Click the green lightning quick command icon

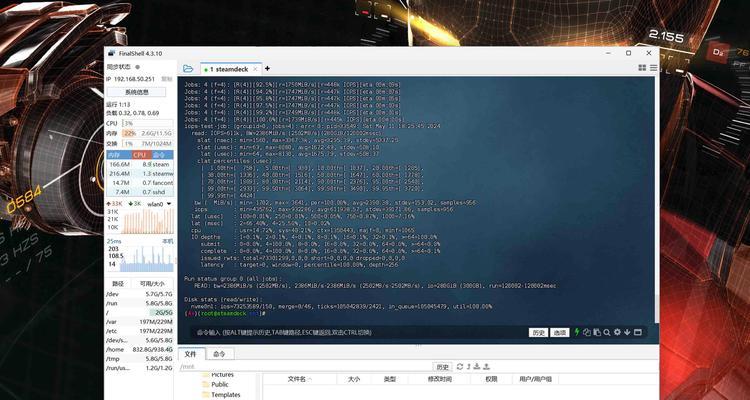(577, 332)
